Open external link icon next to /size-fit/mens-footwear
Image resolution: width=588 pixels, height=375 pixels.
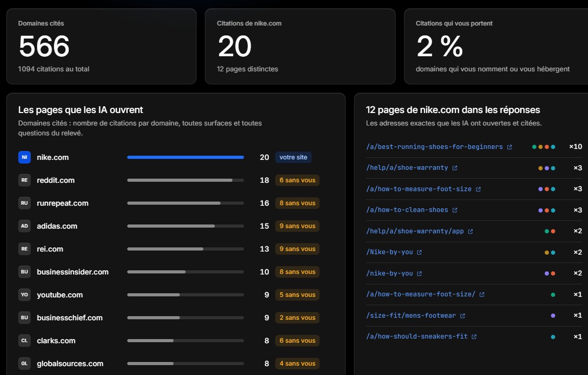point(462,316)
